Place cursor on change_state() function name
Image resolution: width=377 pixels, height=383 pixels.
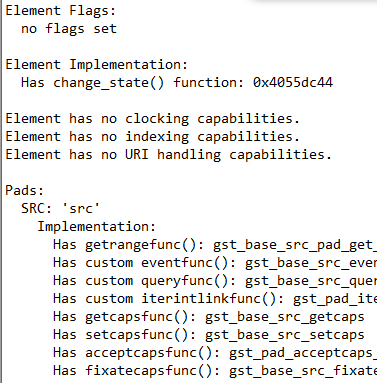pos(109,83)
